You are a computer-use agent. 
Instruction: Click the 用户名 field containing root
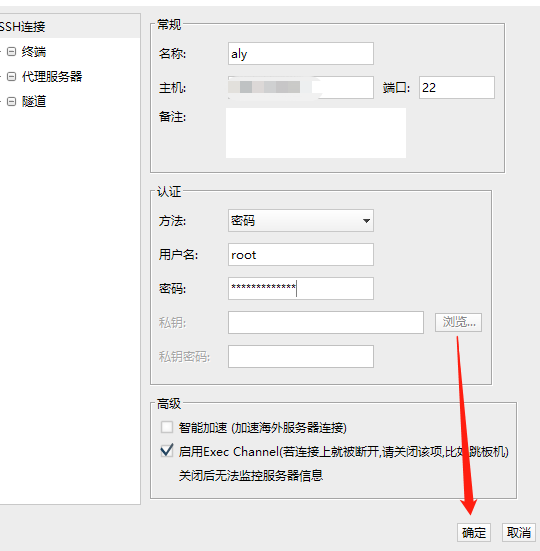301,254
